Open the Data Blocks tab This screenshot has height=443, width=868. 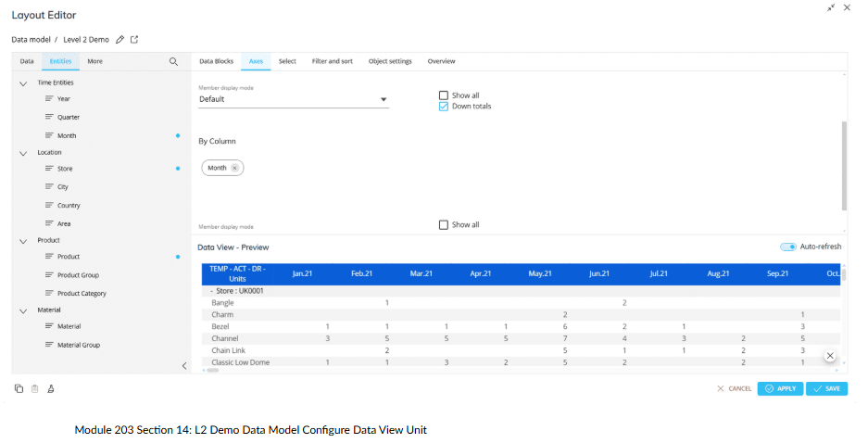pos(217,61)
